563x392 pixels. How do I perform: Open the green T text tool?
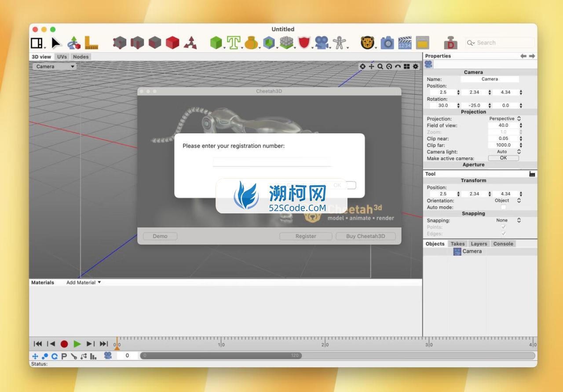coord(234,43)
